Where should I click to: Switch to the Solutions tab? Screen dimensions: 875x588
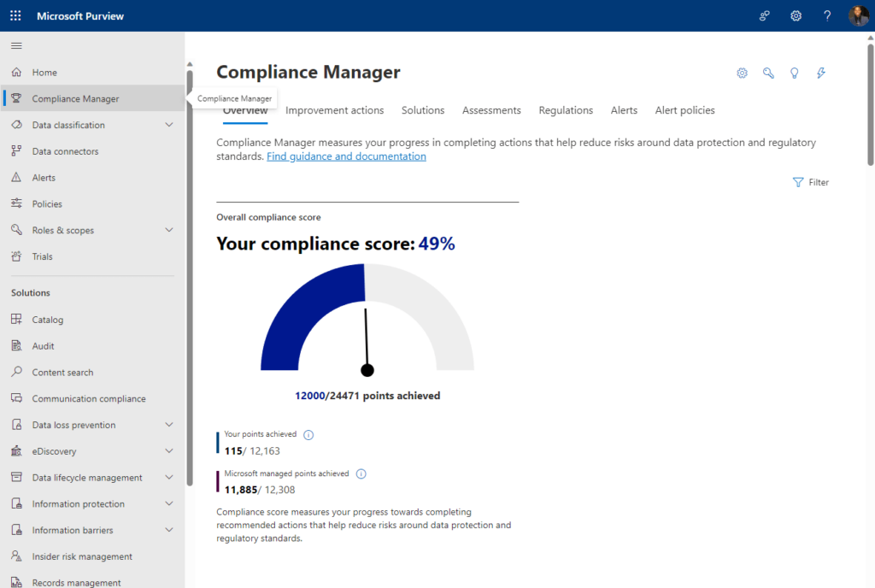[x=423, y=110]
